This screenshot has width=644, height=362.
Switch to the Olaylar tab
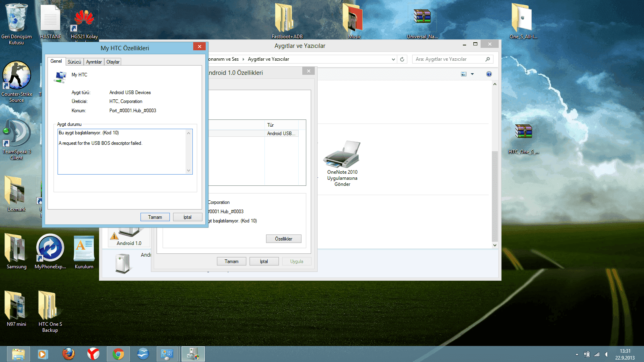pos(113,62)
